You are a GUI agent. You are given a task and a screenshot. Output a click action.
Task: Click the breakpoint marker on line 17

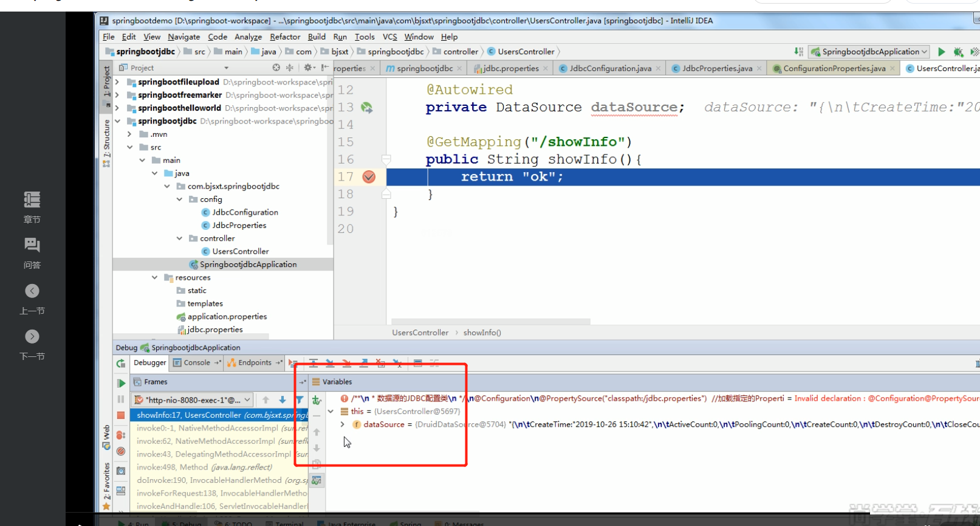pyautogui.click(x=369, y=177)
